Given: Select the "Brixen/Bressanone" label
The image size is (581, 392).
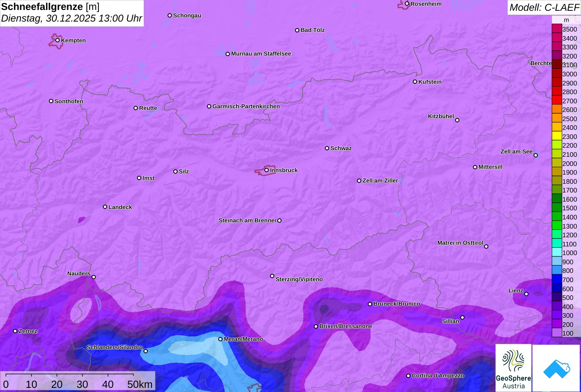Looking at the screenshot, I should (346, 326).
